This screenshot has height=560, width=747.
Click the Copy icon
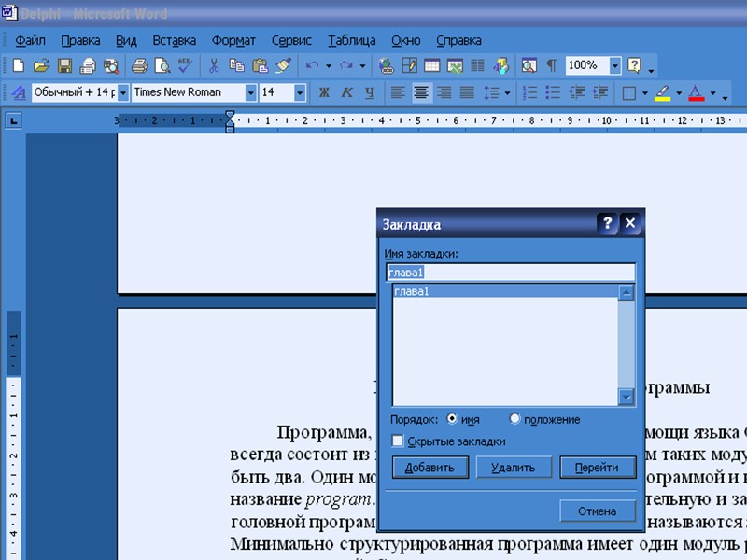pos(237,65)
